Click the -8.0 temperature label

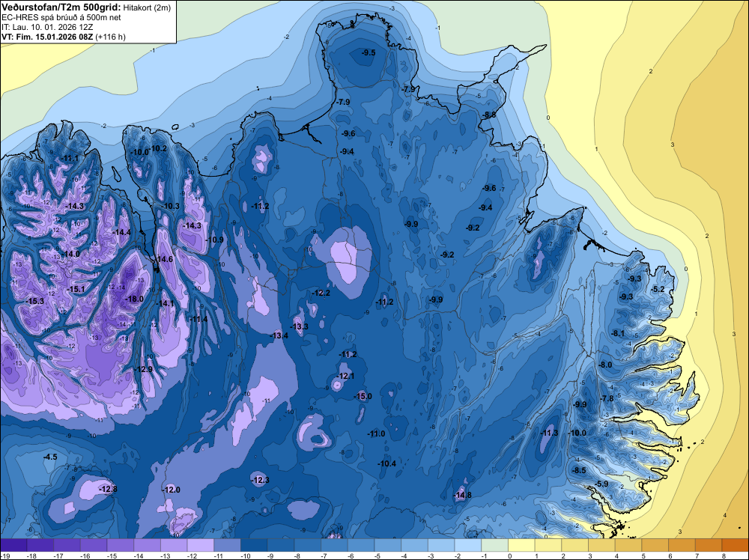(604, 365)
